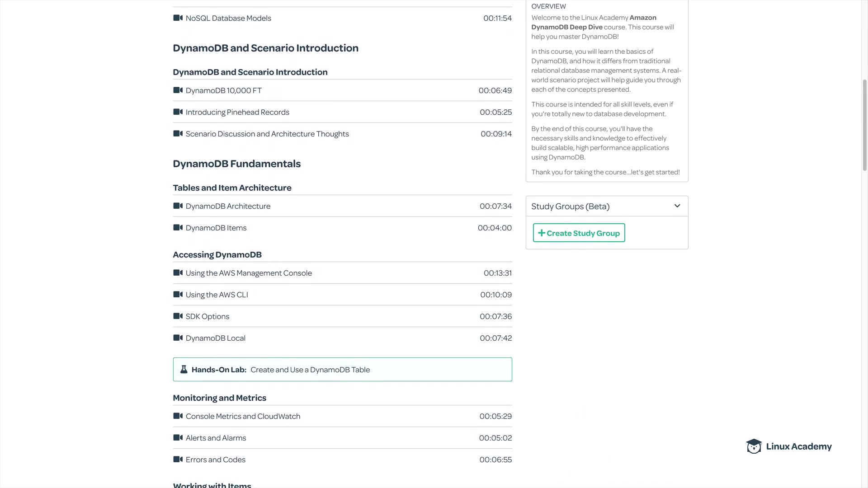868x488 pixels.
Task: Collapse Study Groups (Beta) chevron
Action: 677,206
